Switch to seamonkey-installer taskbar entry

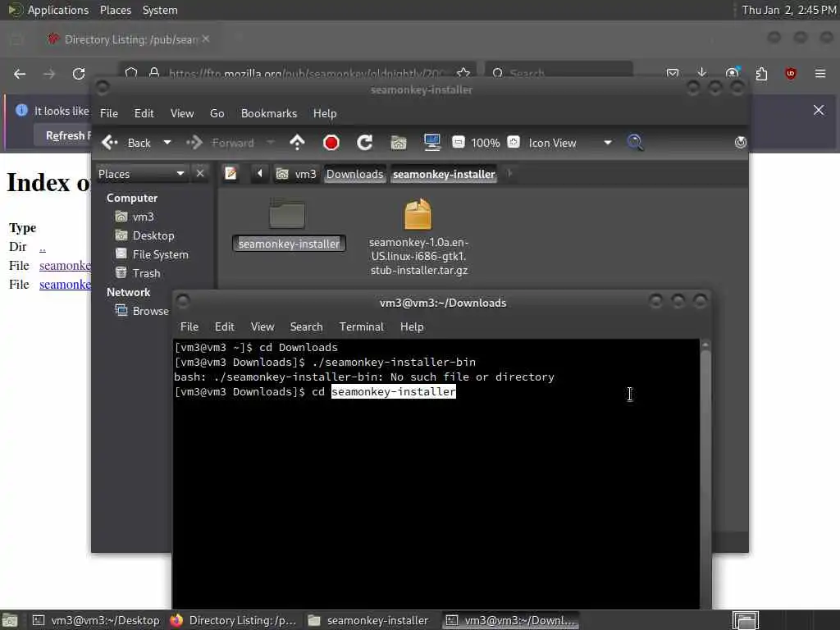pyautogui.click(x=370, y=620)
